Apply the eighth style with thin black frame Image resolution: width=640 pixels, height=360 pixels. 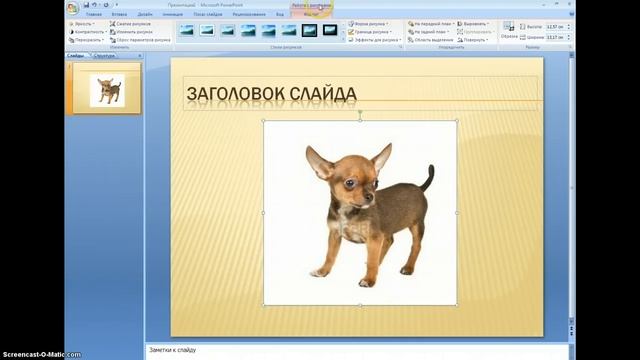(330, 30)
